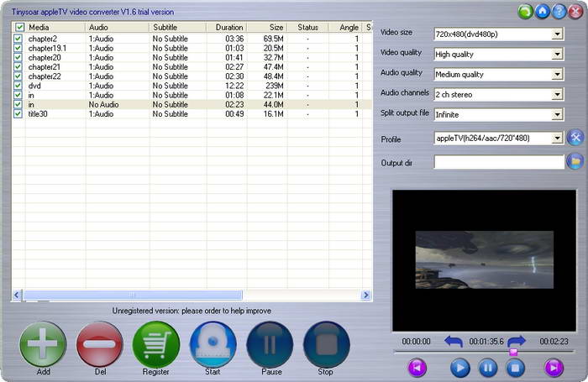Viewport: 588px width, 382px height.
Task: Click the Pause conversion button
Action: point(270,343)
